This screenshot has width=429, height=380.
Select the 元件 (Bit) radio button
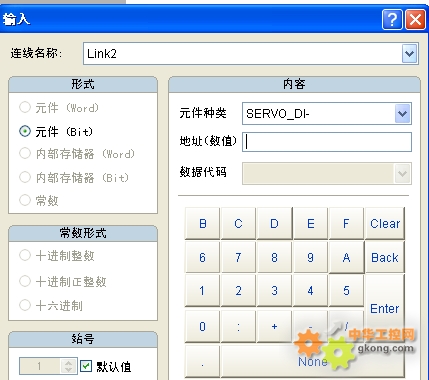tap(25, 131)
